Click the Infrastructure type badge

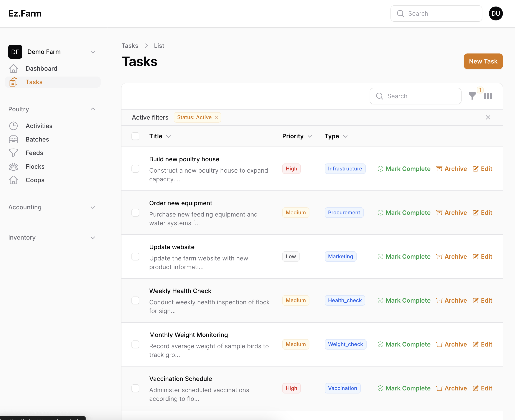point(345,169)
